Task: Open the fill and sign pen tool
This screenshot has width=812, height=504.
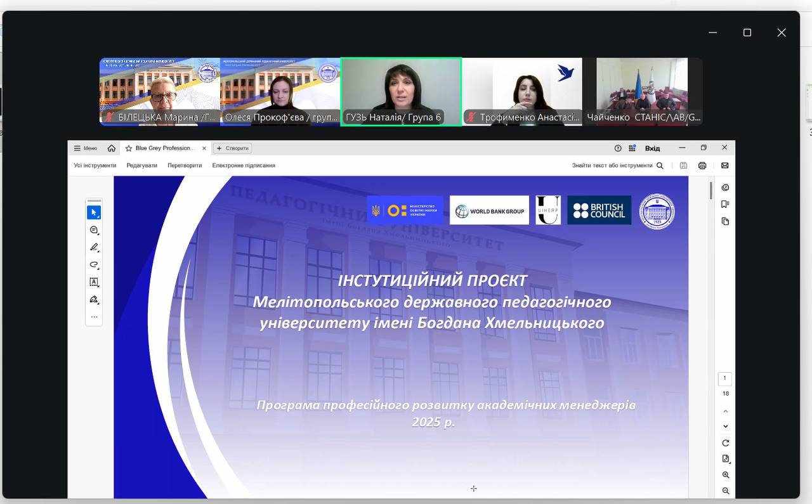Action: tap(94, 299)
